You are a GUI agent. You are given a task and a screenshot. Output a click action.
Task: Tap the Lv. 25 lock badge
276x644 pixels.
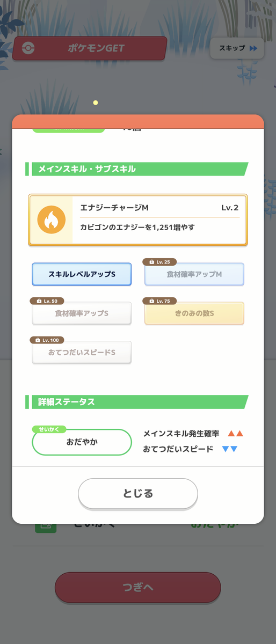159,262
